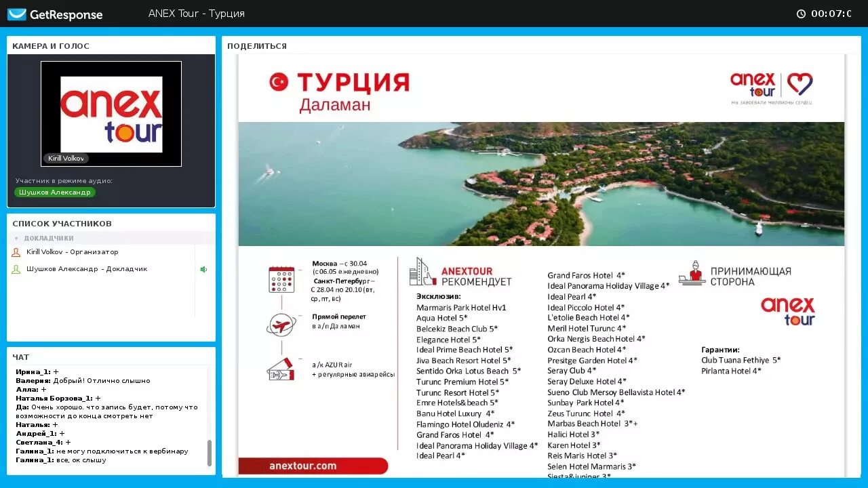
Task: Click the ТУРЦИЯ heading on the slide
Action: (353, 83)
